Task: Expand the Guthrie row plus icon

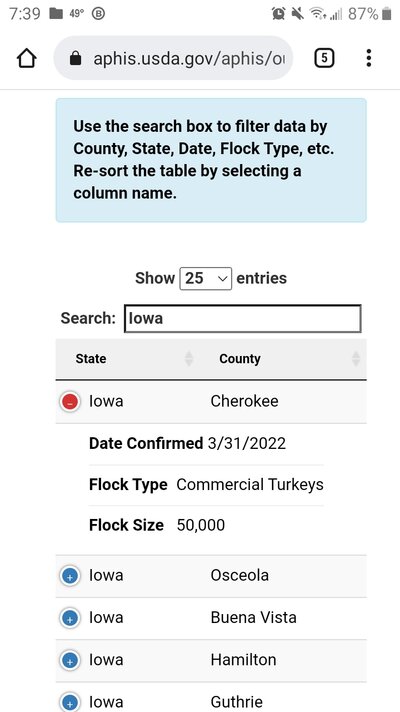Action: tap(70, 703)
